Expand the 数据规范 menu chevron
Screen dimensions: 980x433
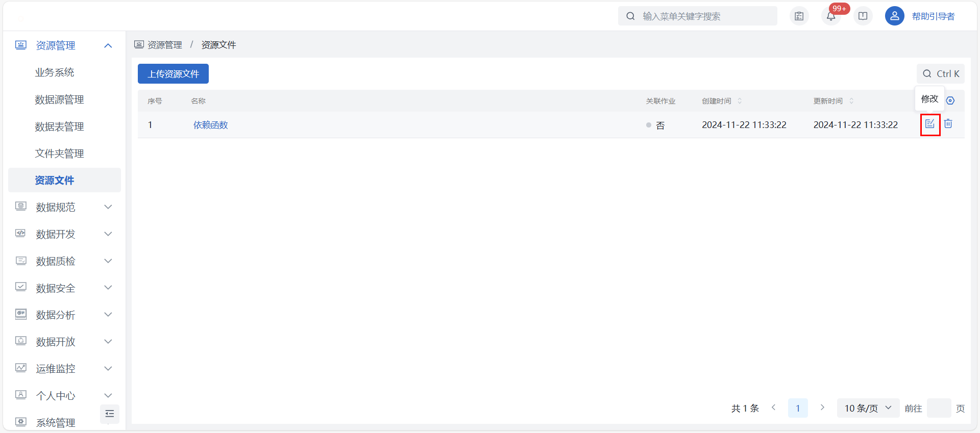tap(108, 207)
